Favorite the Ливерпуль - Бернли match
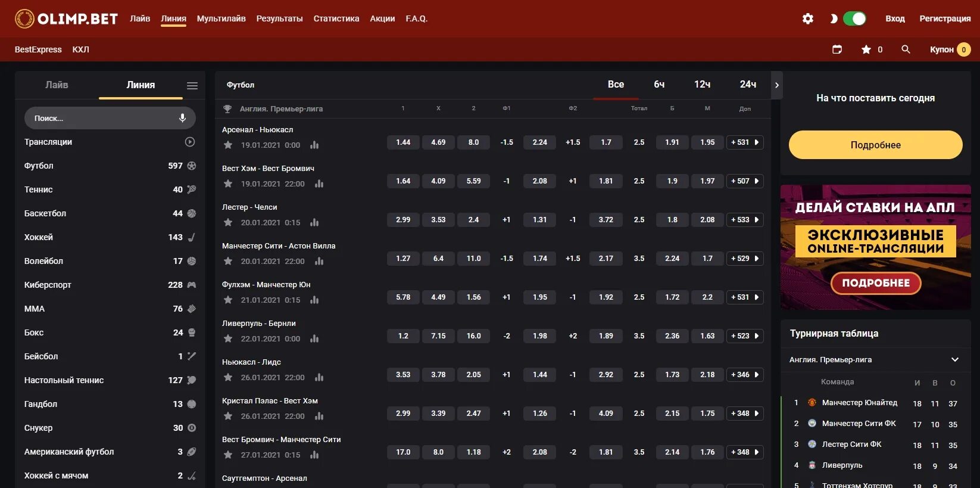980x488 pixels. [227, 338]
